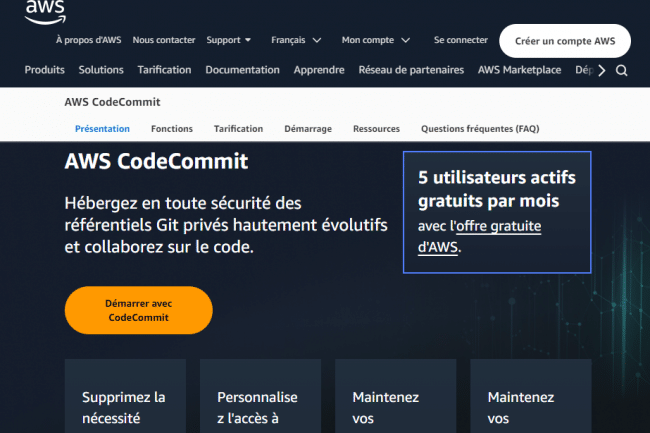Click Créer un compte AWS button
Image resolution: width=650 pixels, height=433 pixels.
pyautogui.click(x=565, y=41)
